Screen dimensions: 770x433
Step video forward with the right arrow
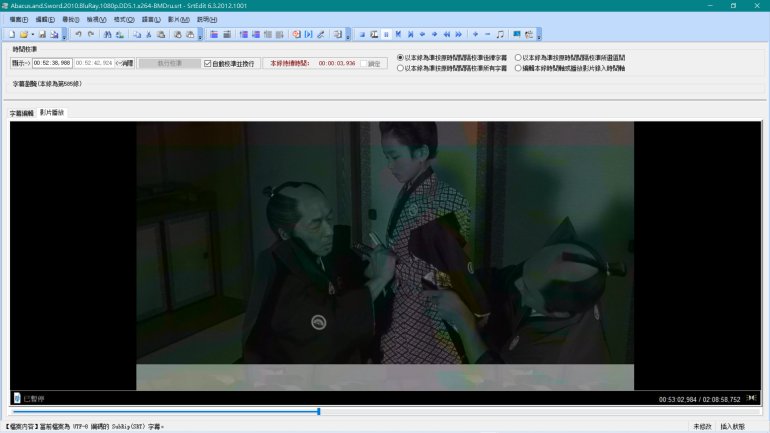pyautogui.click(x=435, y=34)
